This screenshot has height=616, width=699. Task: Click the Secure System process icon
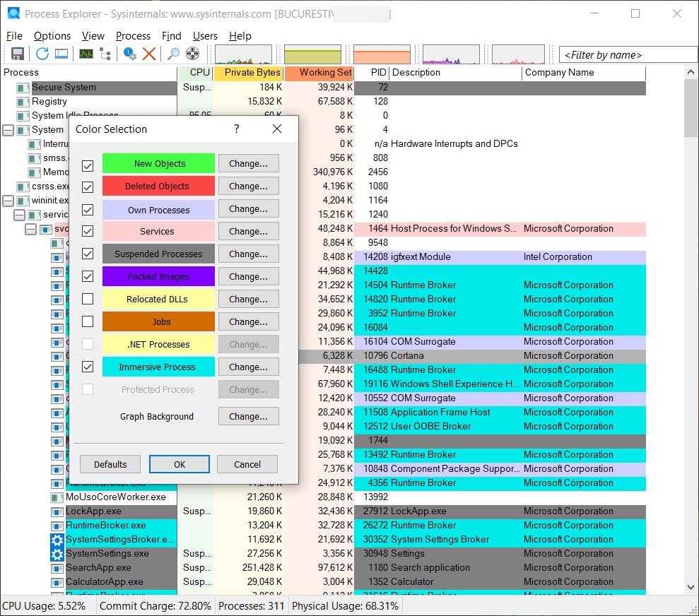(x=23, y=88)
